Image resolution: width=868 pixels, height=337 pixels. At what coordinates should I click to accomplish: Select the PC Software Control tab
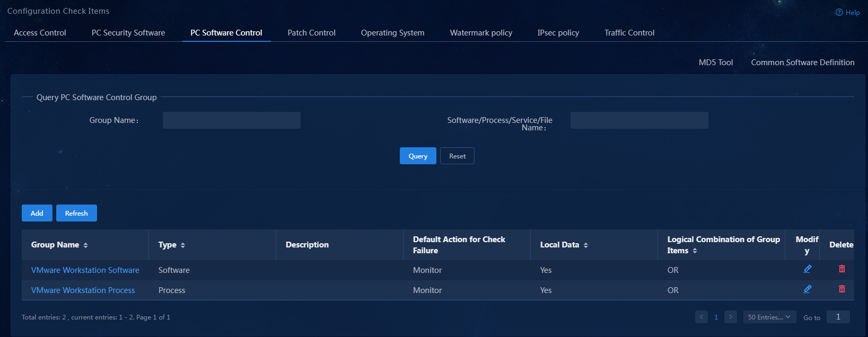pos(226,33)
